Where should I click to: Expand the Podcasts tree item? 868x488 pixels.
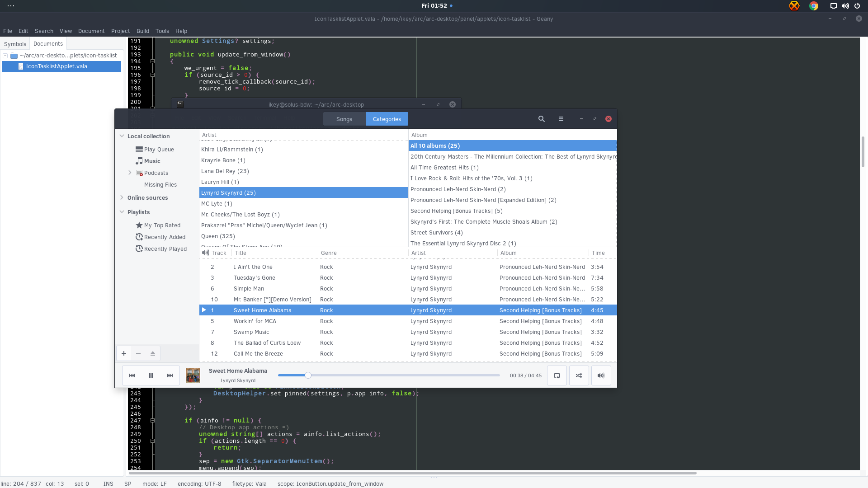[130, 173]
